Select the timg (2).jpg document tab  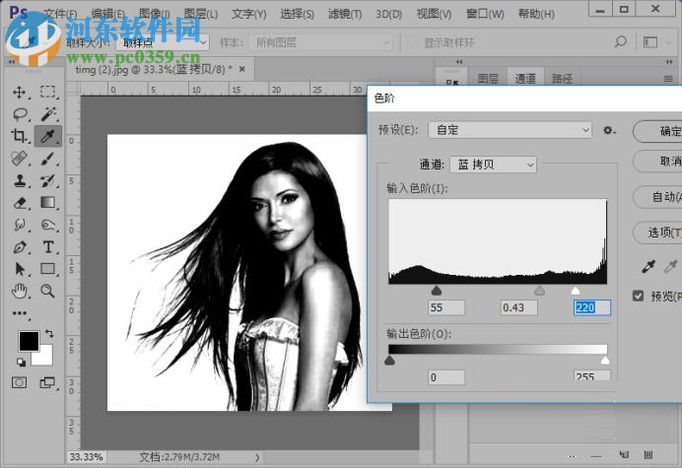coord(154,69)
